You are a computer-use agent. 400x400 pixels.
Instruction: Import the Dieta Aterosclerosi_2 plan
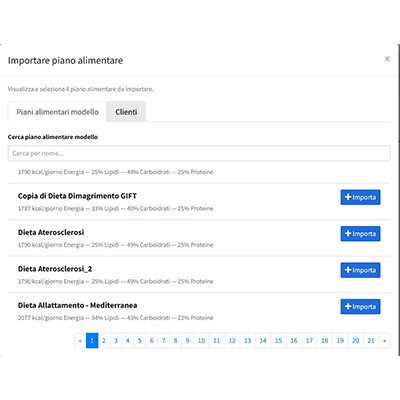coord(360,270)
